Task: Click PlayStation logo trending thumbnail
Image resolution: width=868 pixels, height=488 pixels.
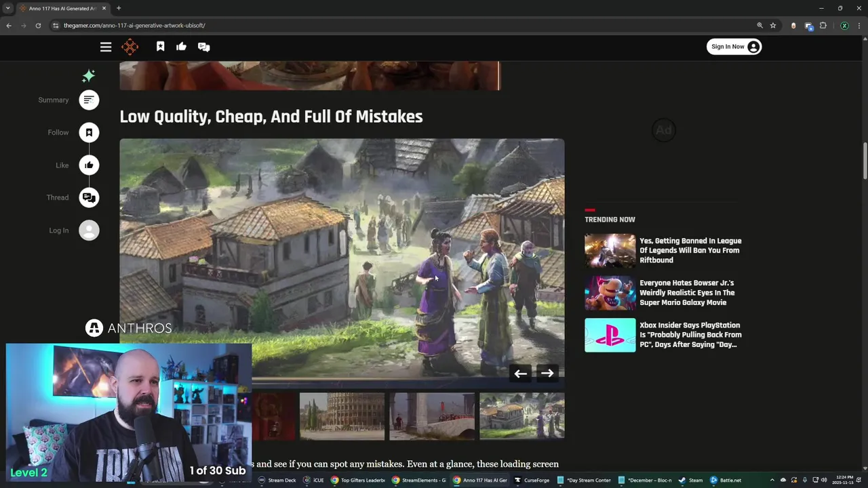Action: click(x=610, y=335)
